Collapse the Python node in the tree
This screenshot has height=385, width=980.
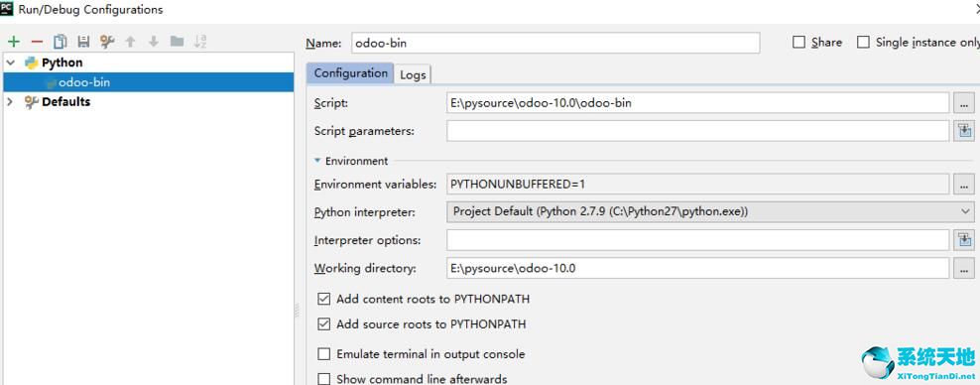pyautogui.click(x=10, y=63)
